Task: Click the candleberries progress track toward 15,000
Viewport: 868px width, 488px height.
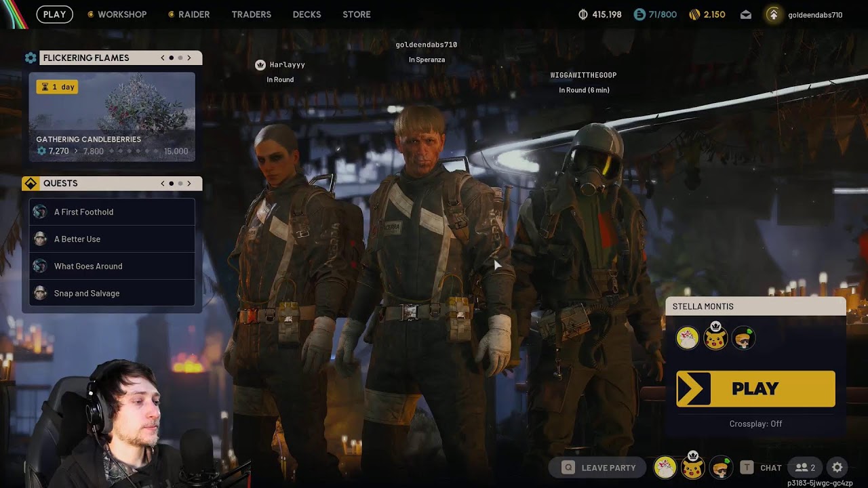Action: (134, 151)
